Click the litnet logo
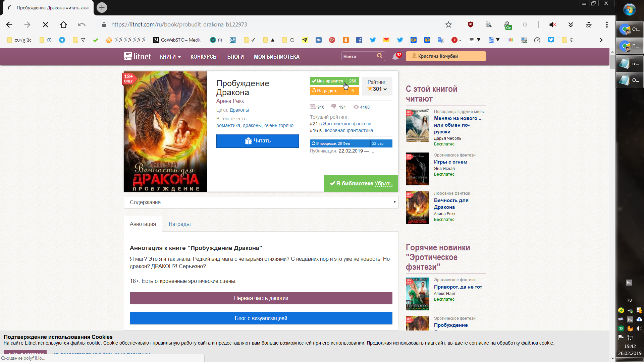Viewport: 644px width, 362px height. click(137, 56)
